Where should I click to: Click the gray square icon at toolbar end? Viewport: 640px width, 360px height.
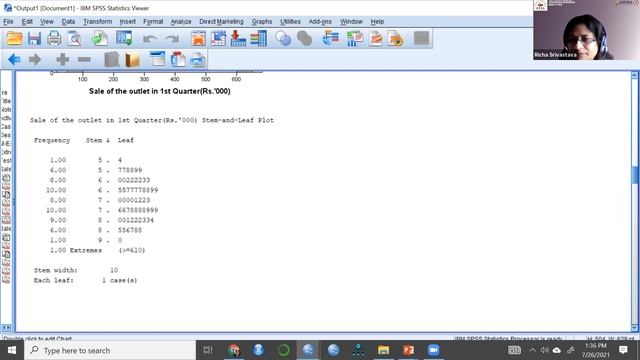pos(422,39)
